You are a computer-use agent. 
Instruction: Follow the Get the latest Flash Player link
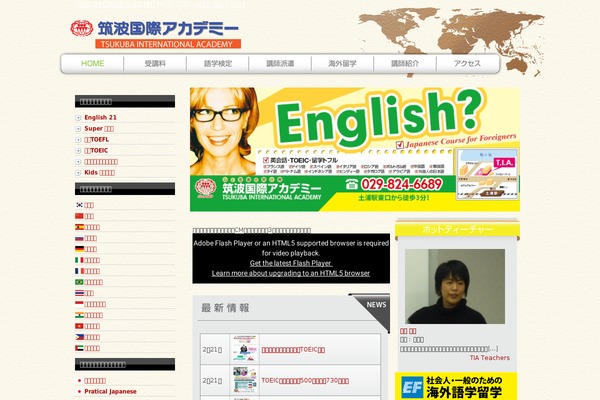291,263
